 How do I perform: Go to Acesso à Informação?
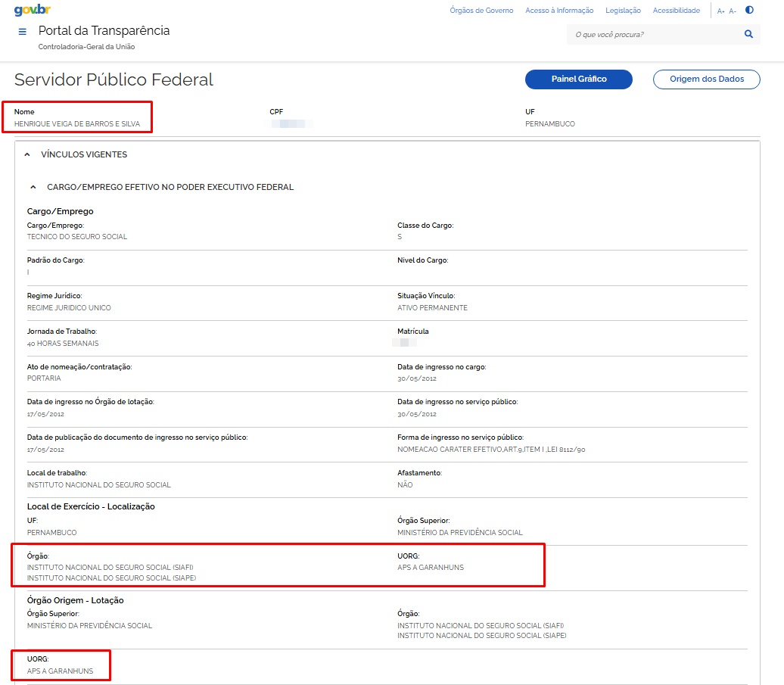[559, 11]
